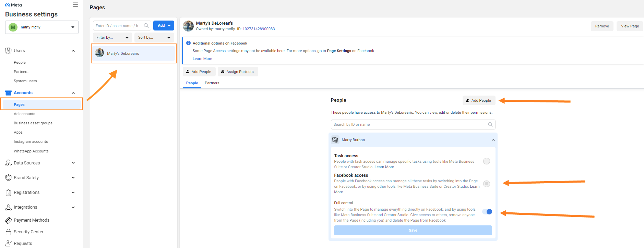
Task: Toggle the Facebook access switch
Action: (487, 184)
